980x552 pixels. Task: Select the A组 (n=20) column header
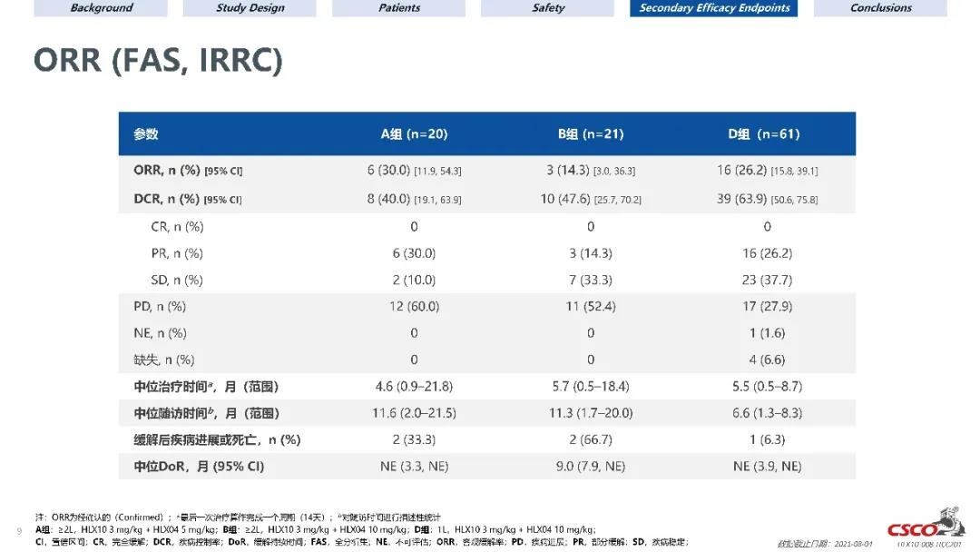tap(414, 133)
